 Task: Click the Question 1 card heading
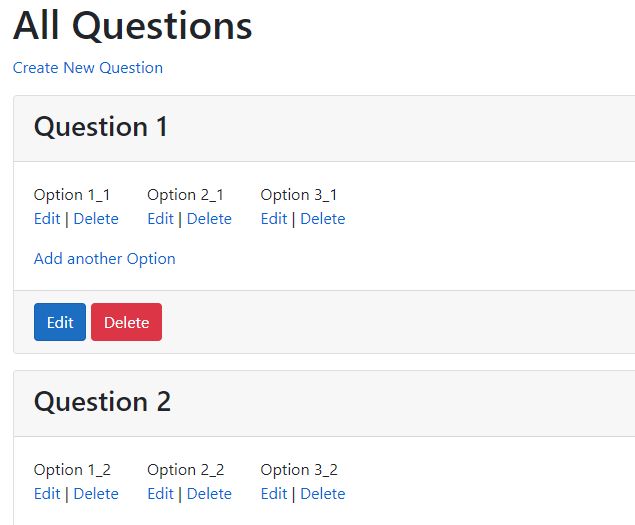(x=101, y=127)
